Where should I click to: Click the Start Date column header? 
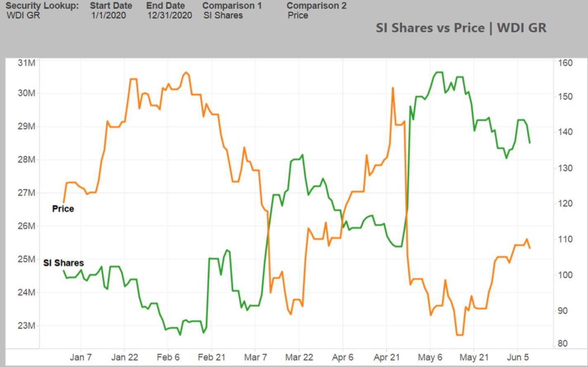(111, 6)
